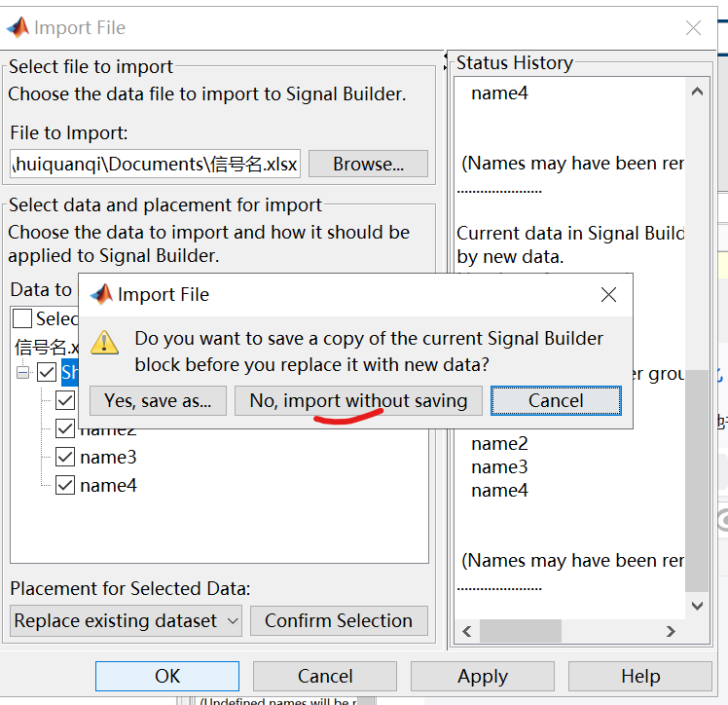Click the selected sheet row in the tree
The image size is (728, 705).
(x=70, y=372)
